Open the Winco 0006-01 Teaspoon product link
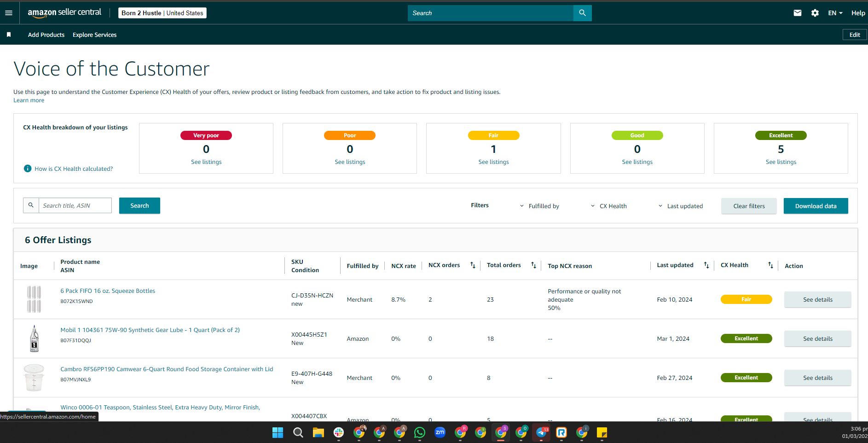The width and height of the screenshot is (868, 443). (160, 408)
